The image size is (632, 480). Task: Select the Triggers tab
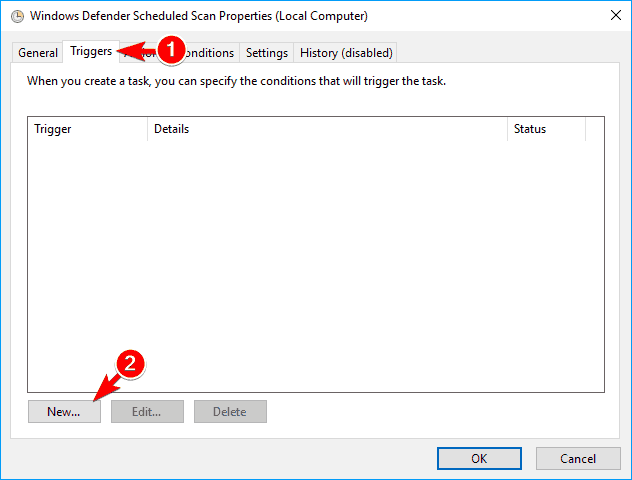(x=90, y=51)
